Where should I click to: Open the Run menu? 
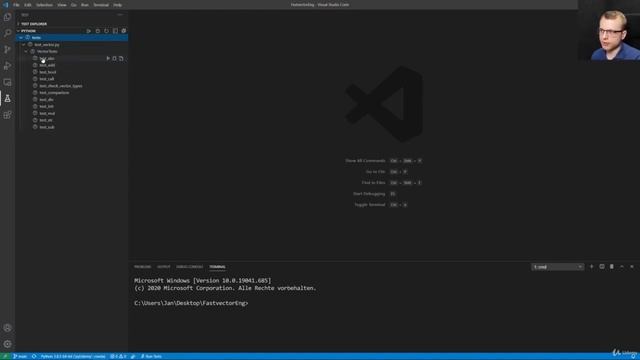pos(85,5)
